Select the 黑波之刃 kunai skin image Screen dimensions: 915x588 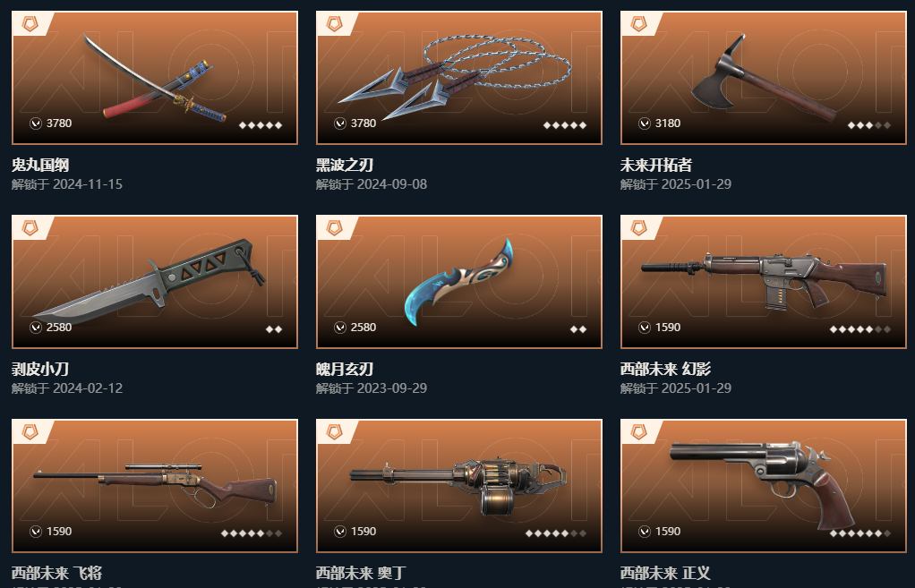459,78
